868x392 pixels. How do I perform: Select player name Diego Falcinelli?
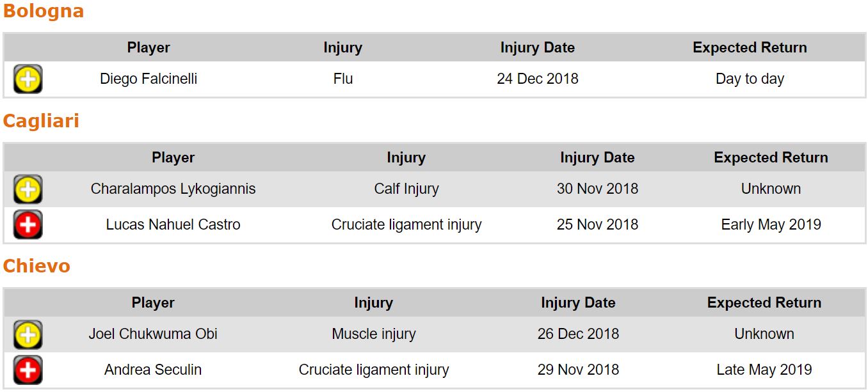[149, 79]
